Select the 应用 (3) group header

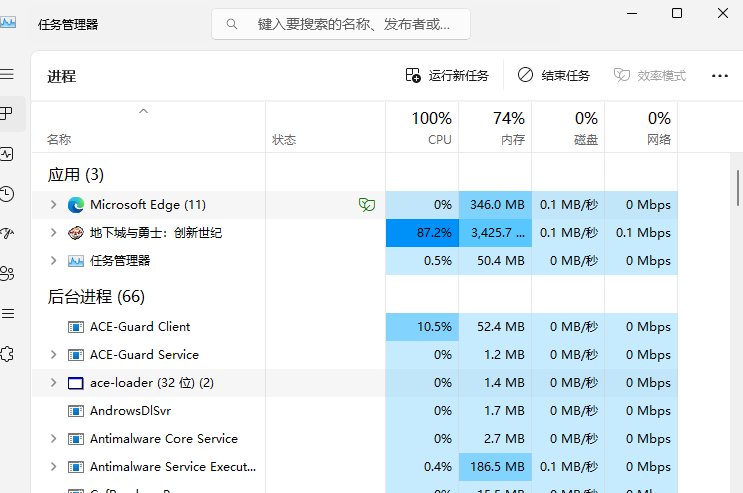[75, 174]
